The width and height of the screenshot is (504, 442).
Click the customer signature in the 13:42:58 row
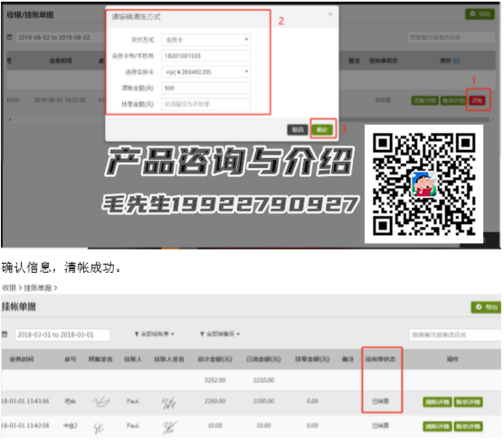[99, 428]
